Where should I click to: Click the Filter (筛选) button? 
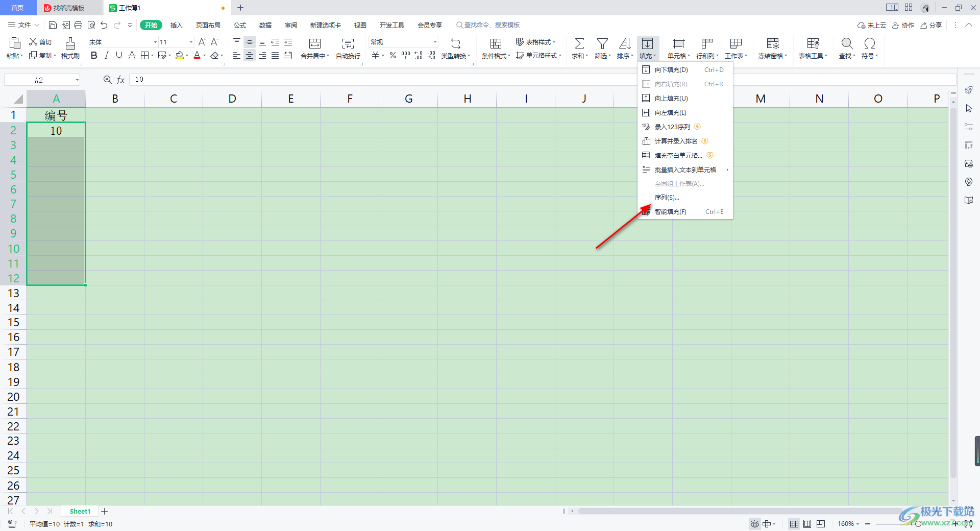click(602, 49)
